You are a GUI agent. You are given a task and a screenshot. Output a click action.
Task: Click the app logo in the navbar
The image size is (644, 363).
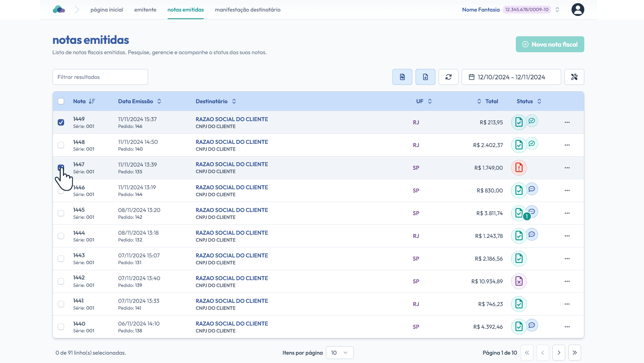[59, 10]
